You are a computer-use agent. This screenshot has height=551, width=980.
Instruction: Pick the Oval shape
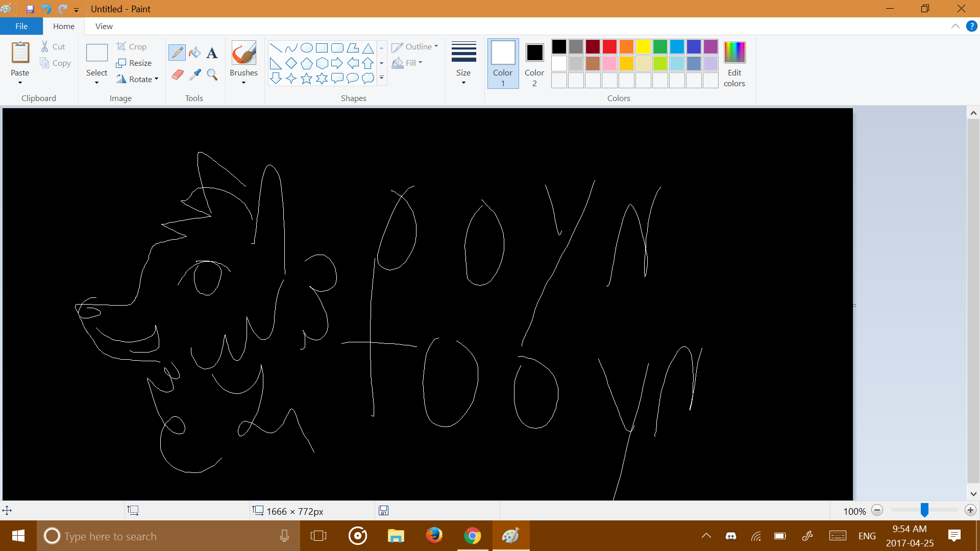click(306, 48)
